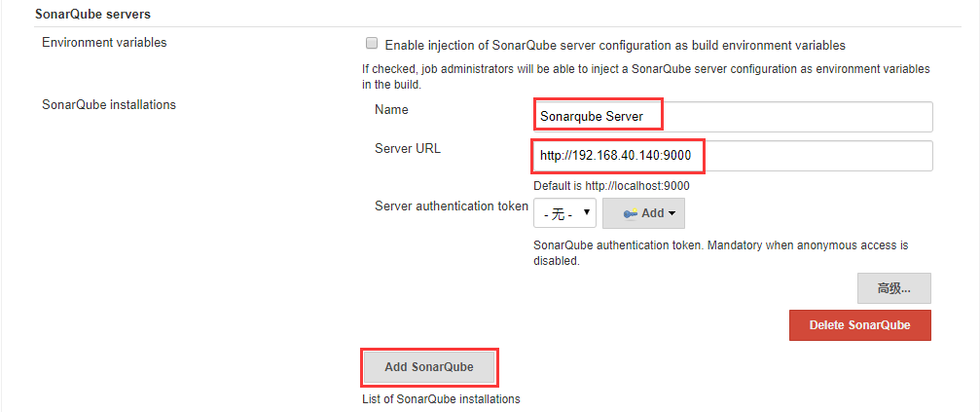Click the Name label text

coord(391,110)
